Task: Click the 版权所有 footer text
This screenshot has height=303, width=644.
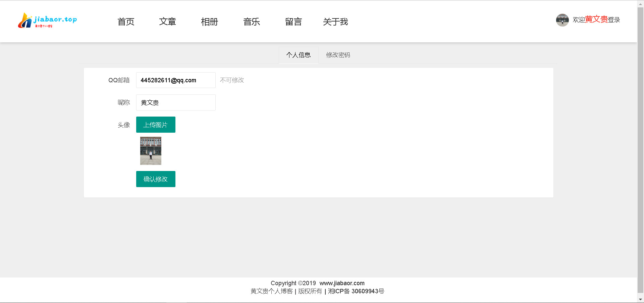Action: click(310, 291)
